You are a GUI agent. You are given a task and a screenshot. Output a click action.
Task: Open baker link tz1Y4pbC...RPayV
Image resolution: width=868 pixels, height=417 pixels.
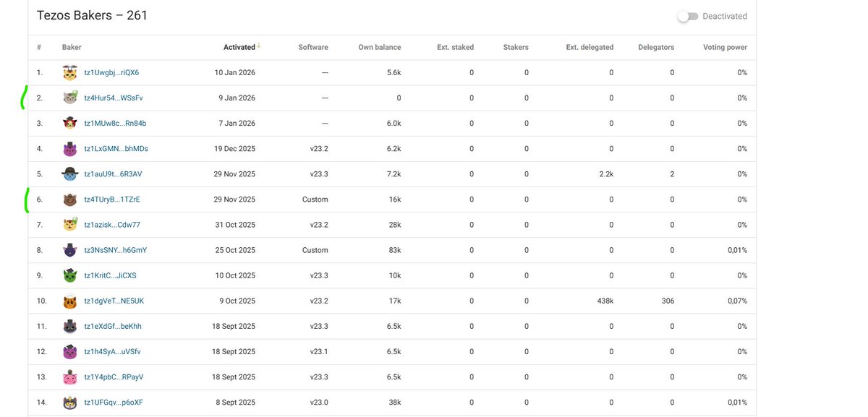click(114, 377)
